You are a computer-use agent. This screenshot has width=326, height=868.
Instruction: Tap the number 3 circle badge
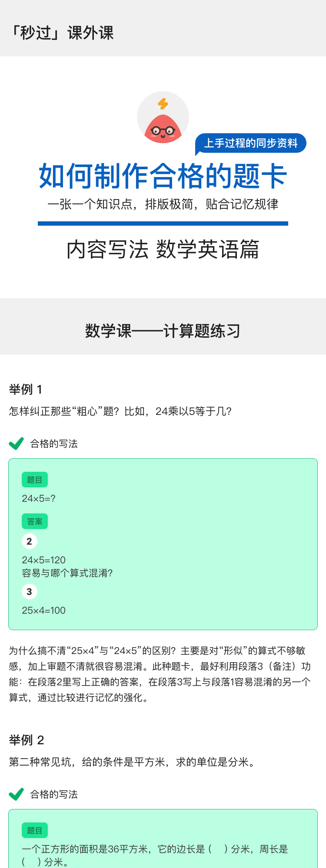[29, 592]
